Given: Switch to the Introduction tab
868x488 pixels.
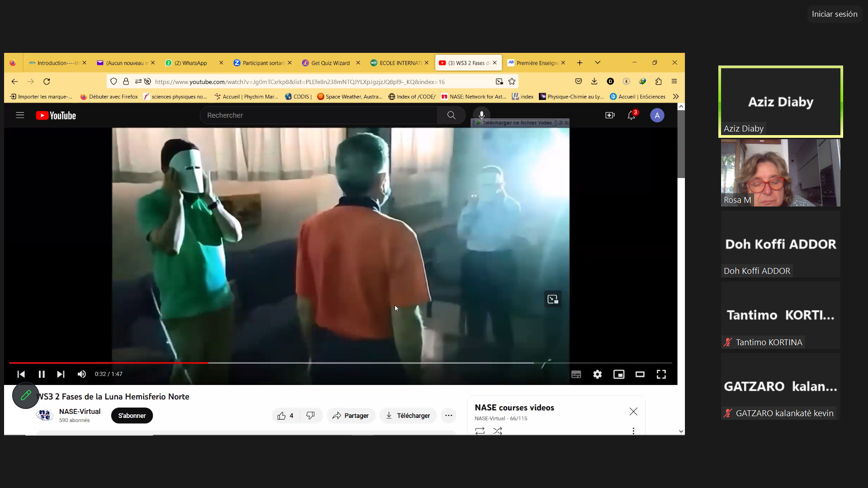Looking at the screenshot, I should (x=57, y=63).
